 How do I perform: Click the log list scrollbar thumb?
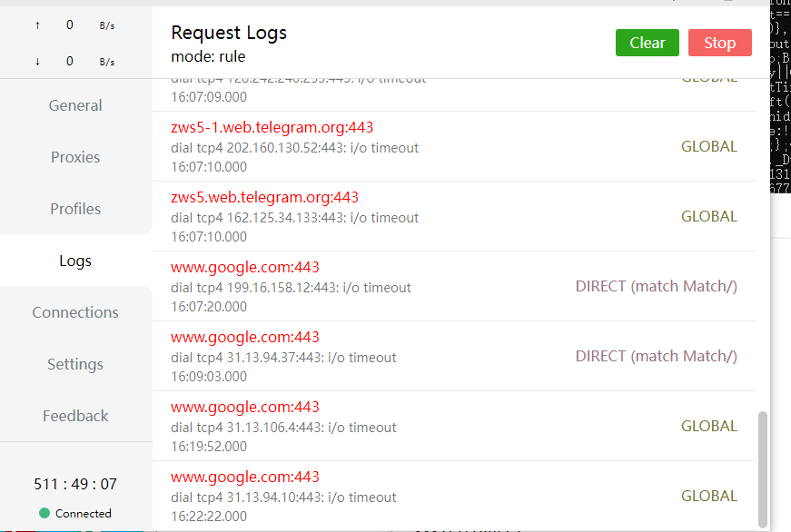click(x=763, y=468)
